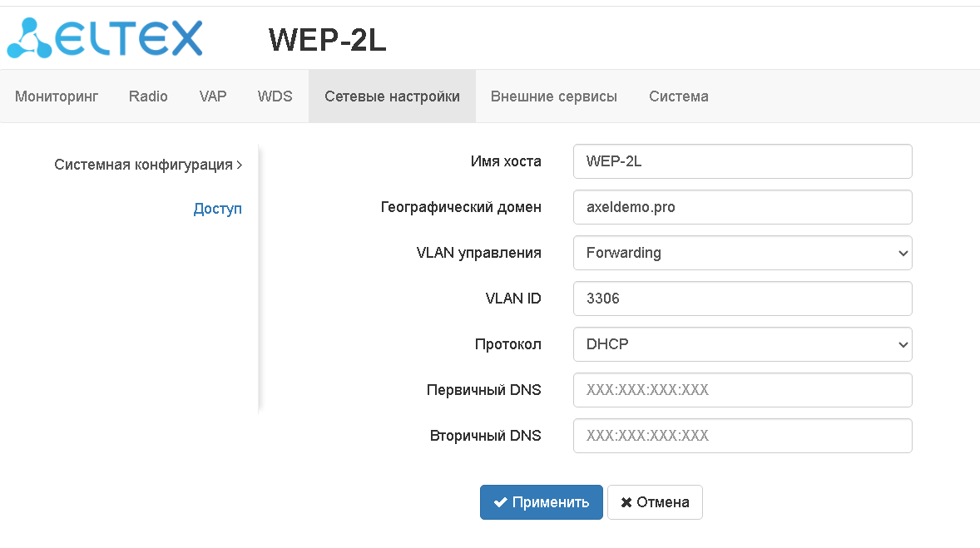Click into the VLAN ID field
The image size is (980, 548).
click(x=742, y=299)
